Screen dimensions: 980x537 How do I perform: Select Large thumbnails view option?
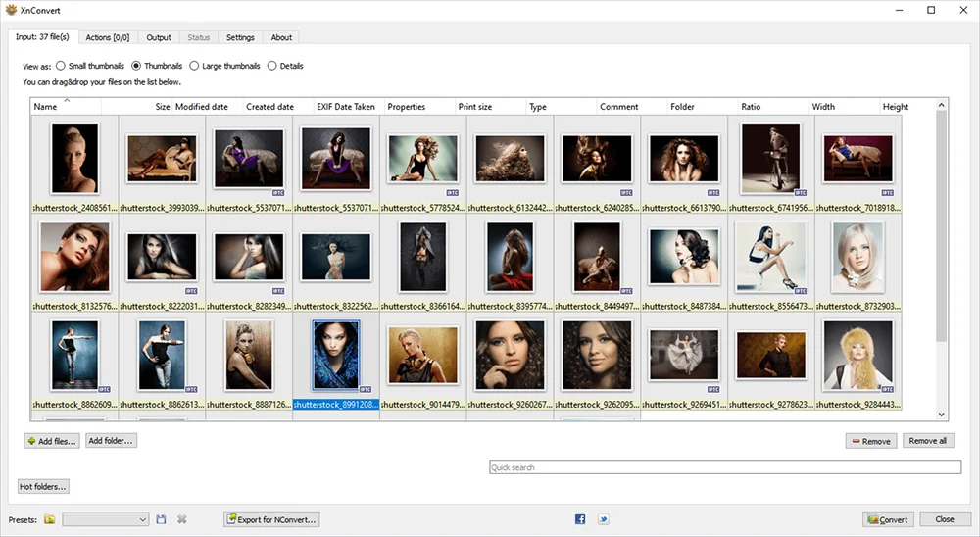(x=194, y=66)
